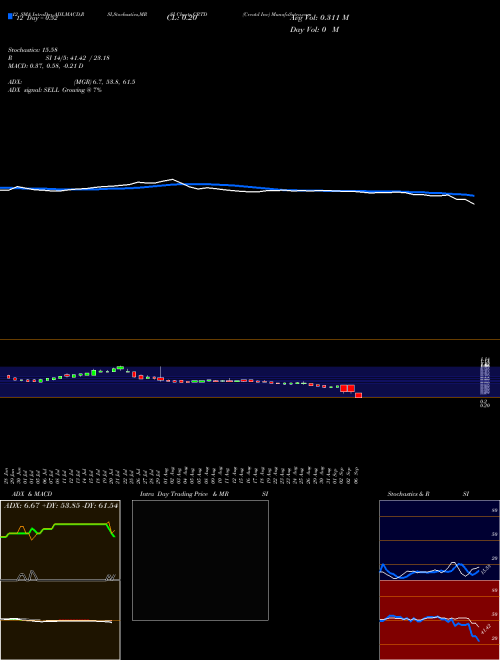Image resolution: width=500 pixels, height=660 pixels.
Task: Click the '0.20' price label on right axis
Action: tap(485, 405)
